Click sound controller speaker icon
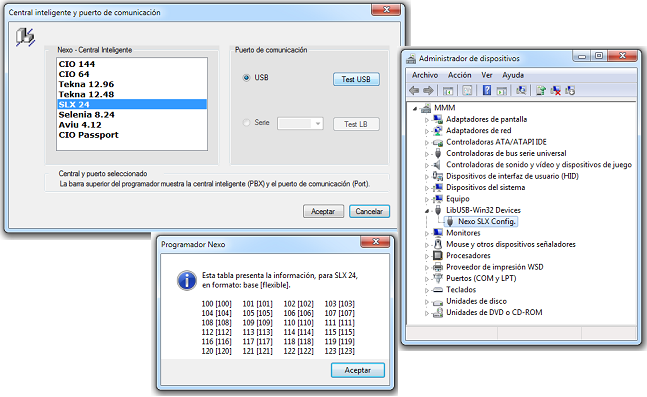 click(437, 165)
